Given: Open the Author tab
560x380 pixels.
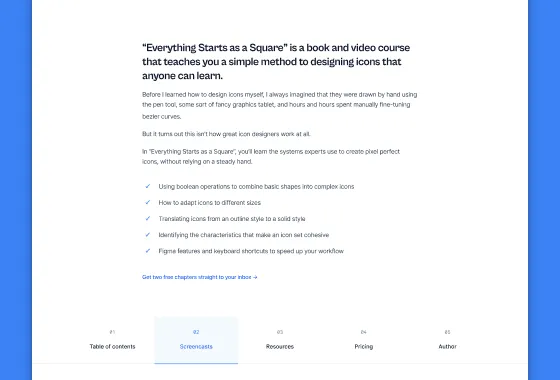Looking at the screenshot, I should click(448, 340).
